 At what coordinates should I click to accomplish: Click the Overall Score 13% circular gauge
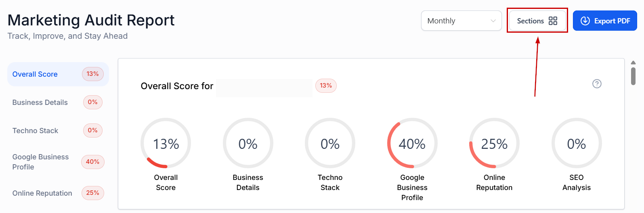point(166,143)
